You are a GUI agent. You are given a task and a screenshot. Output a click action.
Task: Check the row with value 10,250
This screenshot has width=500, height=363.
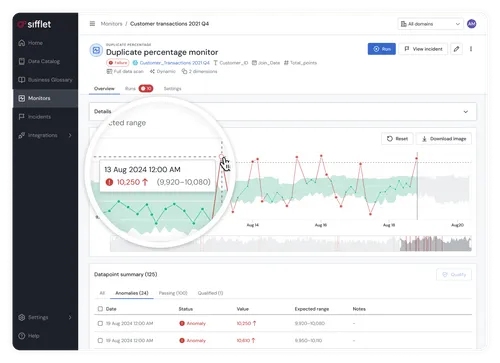(x=100, y=323)
